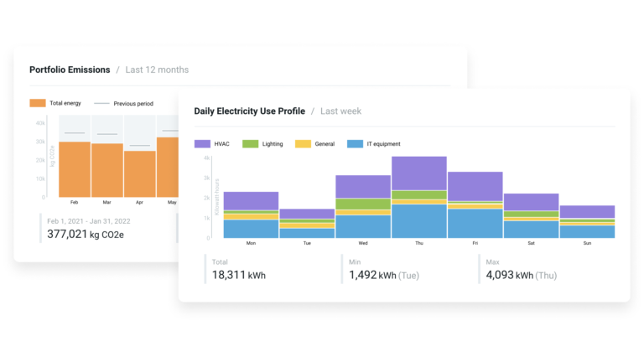Select the Monday stacked bar
Image resolution: width=644 pixels, height=362 pixels.
(x=251, y=215)
